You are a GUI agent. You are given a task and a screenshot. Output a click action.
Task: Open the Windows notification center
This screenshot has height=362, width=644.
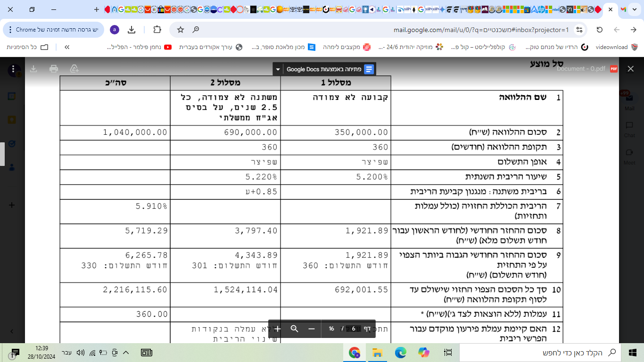click(14, 353)
